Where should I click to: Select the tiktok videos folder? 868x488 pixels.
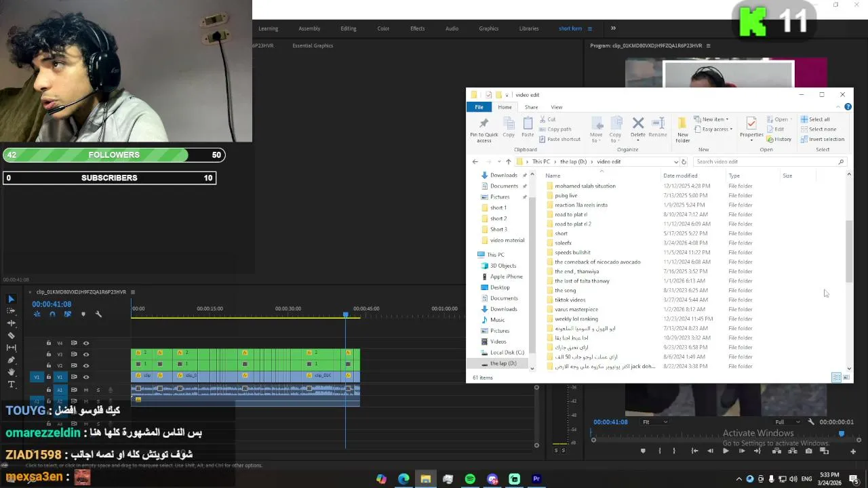click(570, 300)
